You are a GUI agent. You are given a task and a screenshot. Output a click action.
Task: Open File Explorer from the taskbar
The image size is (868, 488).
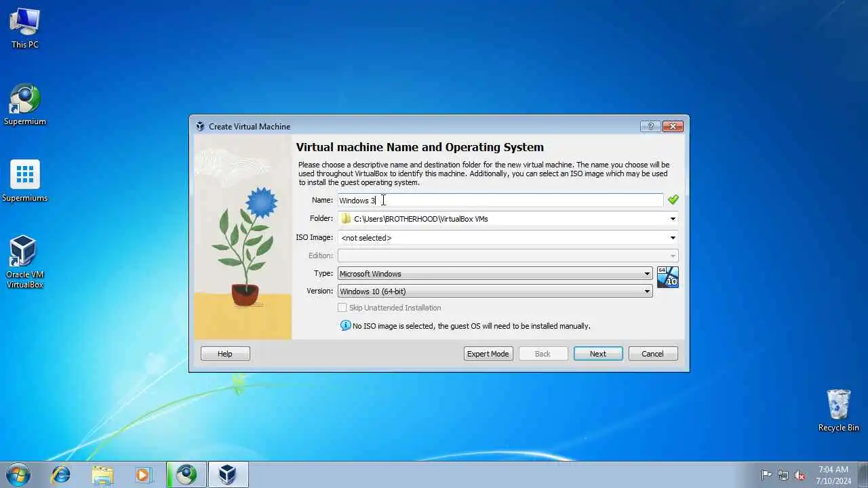(x=102, y=474)
